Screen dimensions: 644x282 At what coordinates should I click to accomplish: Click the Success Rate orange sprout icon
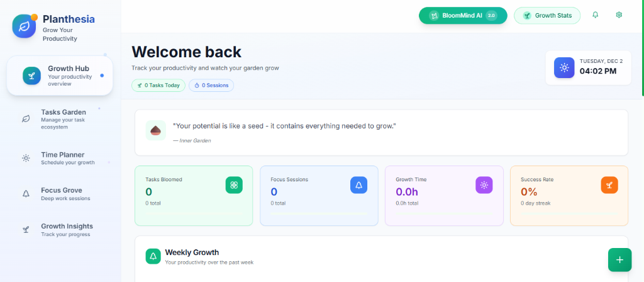[609, 185]
